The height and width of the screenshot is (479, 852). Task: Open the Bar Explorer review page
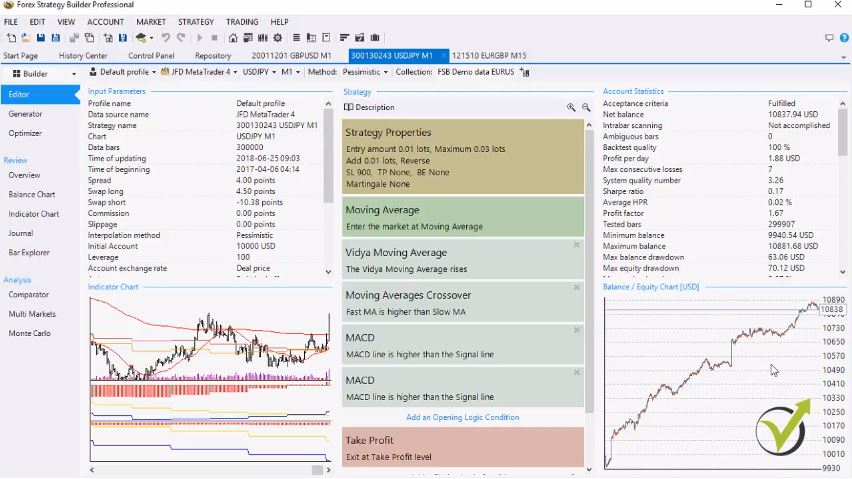tap(29, 253)
